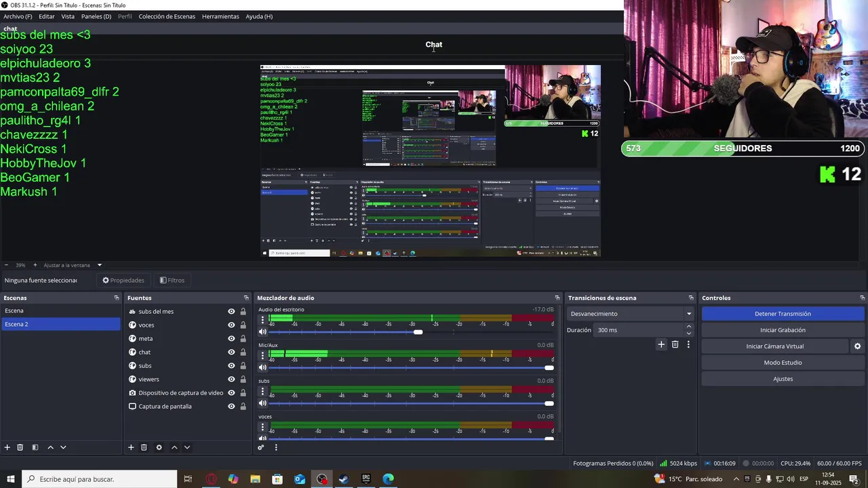Lock the subs del mes source
This screenshot has height=488, width=868.
(243, 312)
